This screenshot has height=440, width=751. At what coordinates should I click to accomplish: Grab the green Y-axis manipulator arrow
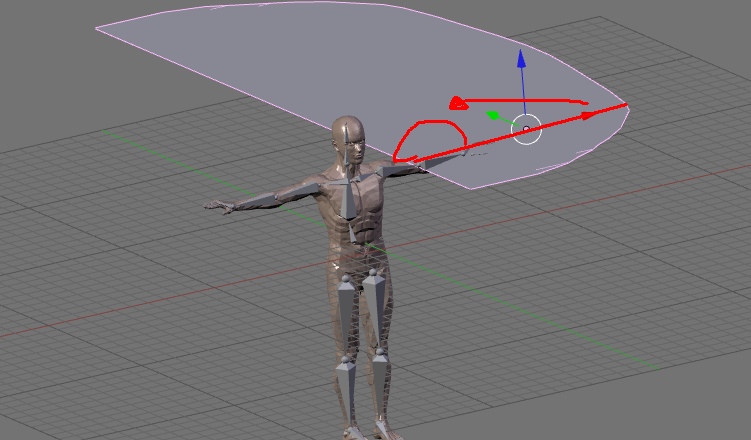493,115
